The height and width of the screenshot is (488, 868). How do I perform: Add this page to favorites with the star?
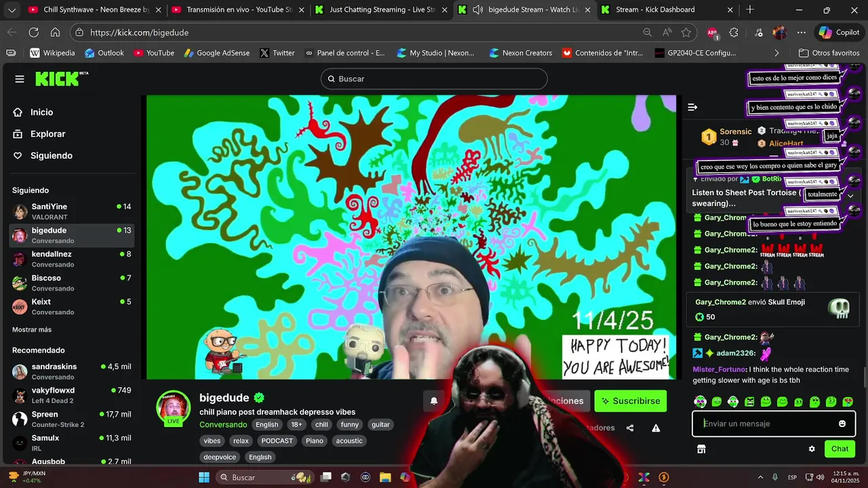pos(686,33)
